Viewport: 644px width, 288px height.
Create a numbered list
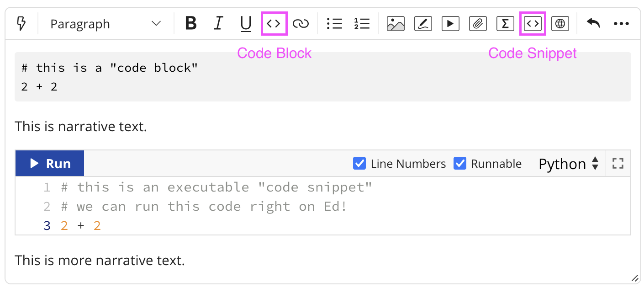click(362, 24)
